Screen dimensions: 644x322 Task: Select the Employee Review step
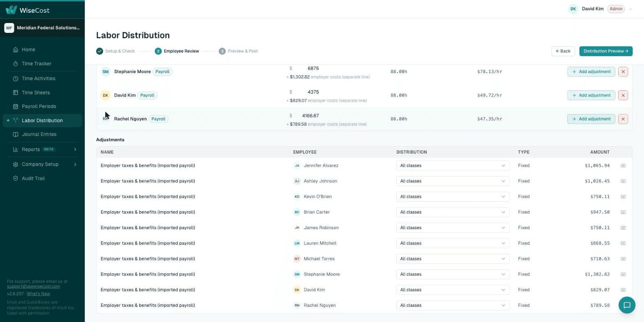[177, 51]
